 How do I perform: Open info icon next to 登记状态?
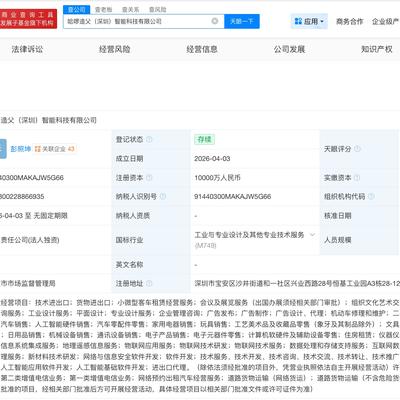click(149, 139)
